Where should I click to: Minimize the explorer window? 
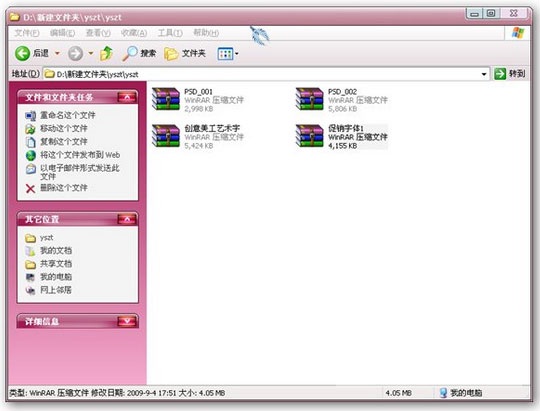point(475,14)
